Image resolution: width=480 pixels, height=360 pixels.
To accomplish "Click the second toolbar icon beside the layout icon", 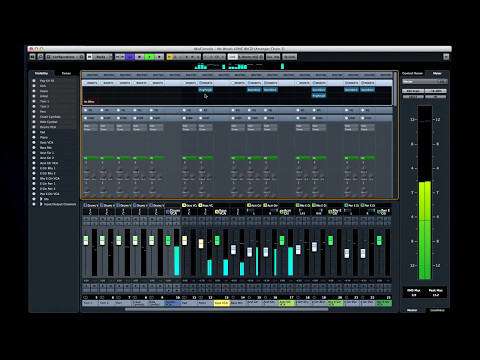I will click(40, 57).
